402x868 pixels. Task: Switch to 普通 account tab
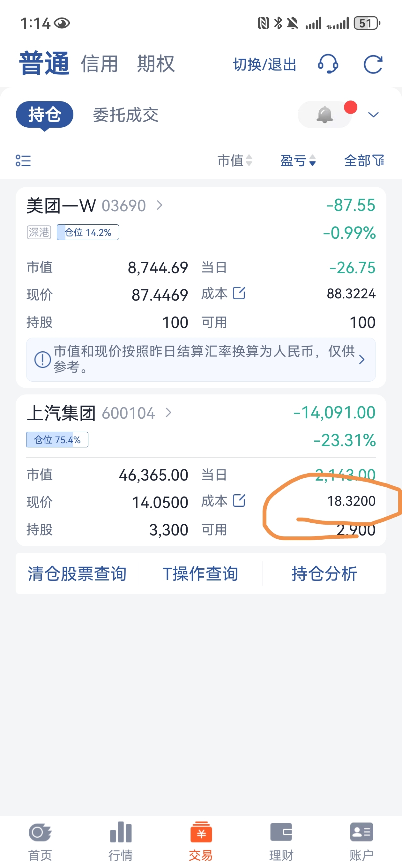[44, 64]
